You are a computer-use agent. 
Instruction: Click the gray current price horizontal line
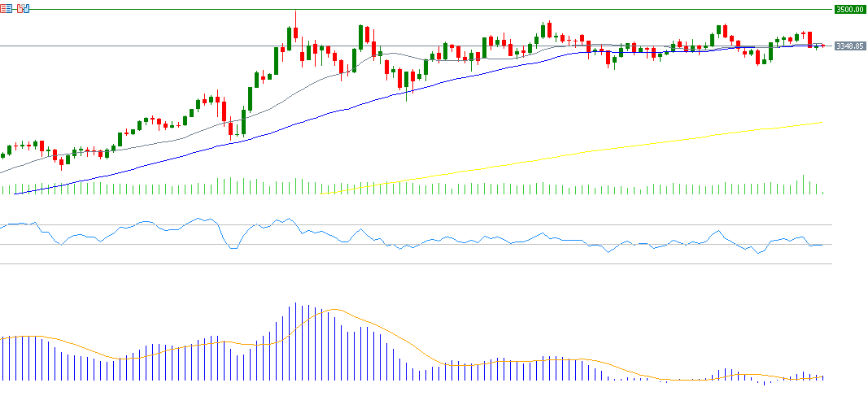[163, 46]
